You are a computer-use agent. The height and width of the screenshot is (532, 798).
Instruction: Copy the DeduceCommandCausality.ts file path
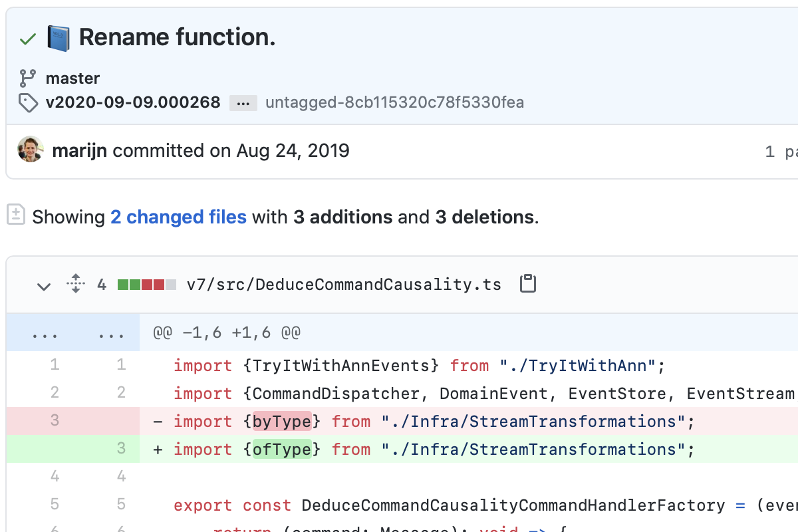click(x=527, y=283)
